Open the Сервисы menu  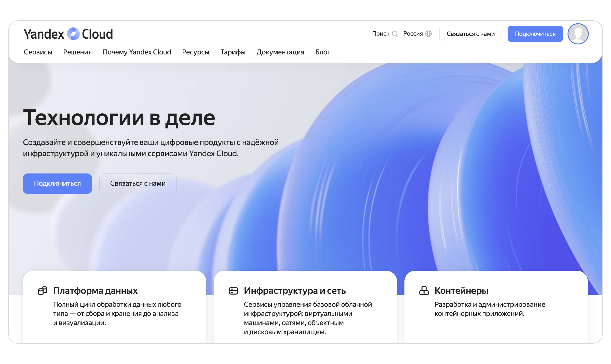pos(38,52)
